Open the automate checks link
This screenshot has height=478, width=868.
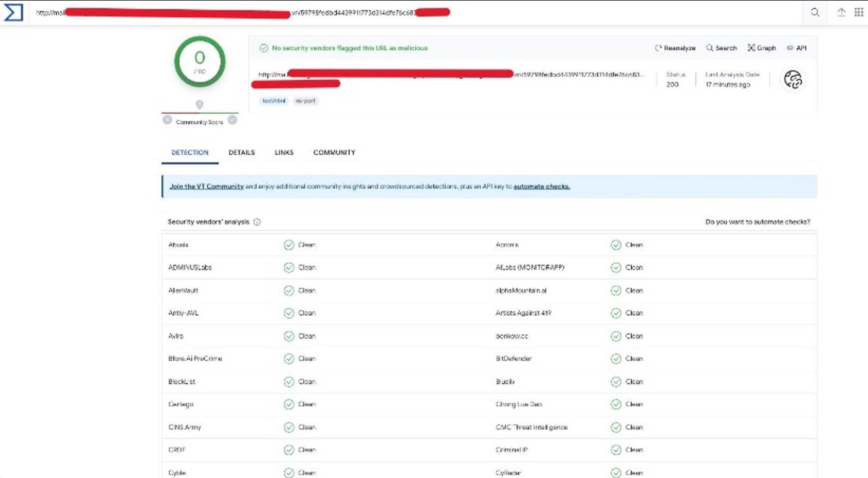[542, 186]
